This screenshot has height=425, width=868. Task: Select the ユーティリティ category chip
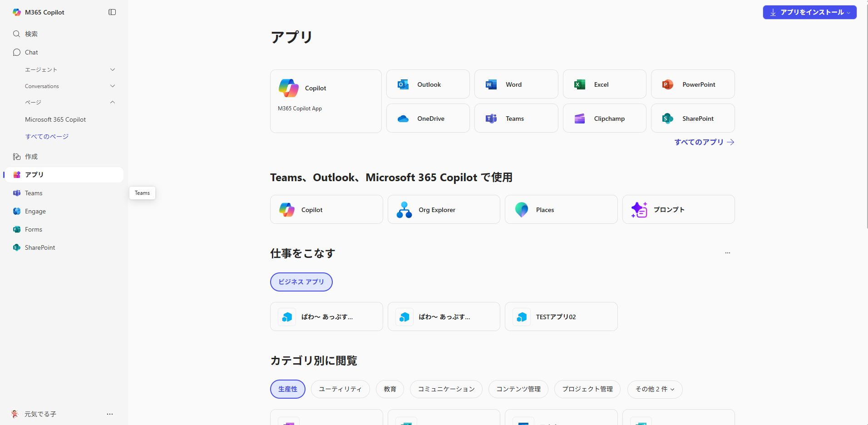pyautogui.click(x=340, y=389)
